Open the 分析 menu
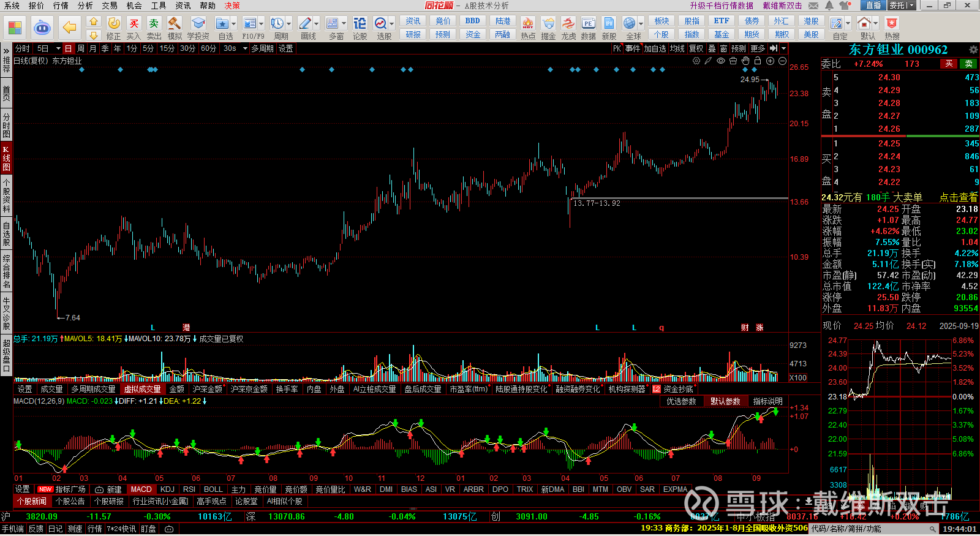The width and height of the screenshot is (980, 536). pyautogui.click(x=85, y=6)
